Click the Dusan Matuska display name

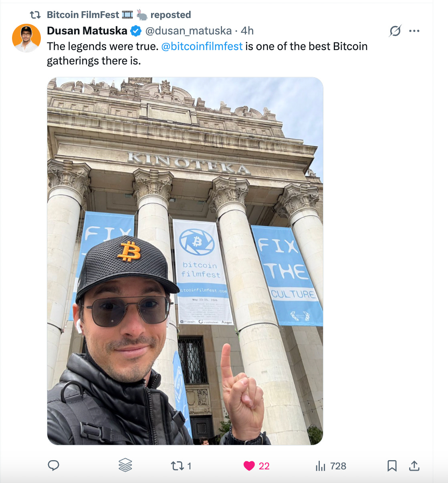pyautogui.click(x=87, y=31)
